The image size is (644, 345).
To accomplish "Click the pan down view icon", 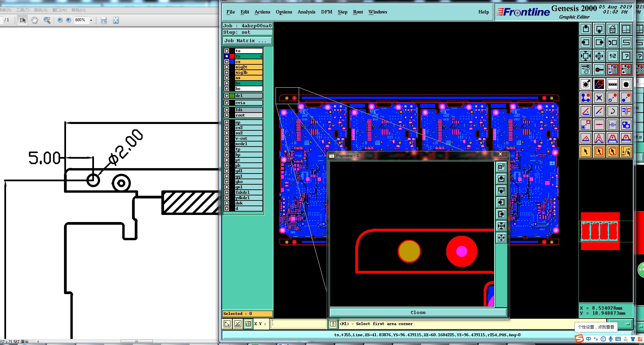I will [x=599, y=29].
